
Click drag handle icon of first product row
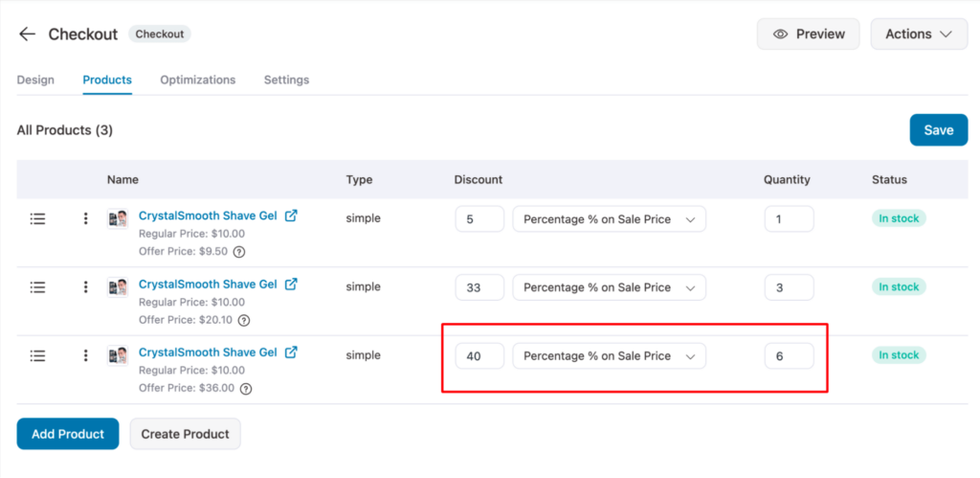(37, 218)
